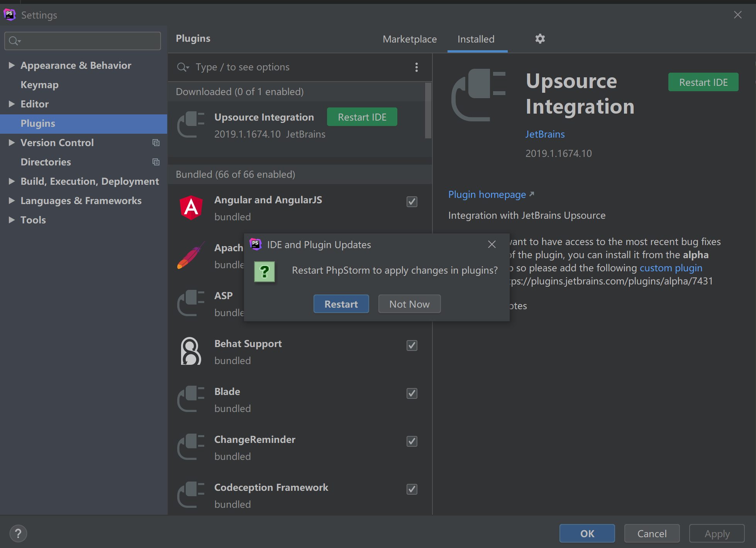The width and height of the screenshot is (756, 548).
Task: Select the Blade plugin name
Action: [227, 391]
